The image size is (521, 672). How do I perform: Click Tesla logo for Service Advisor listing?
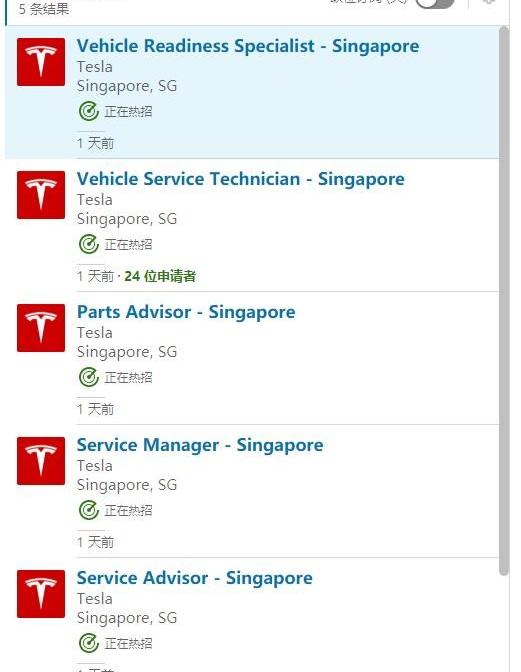point(41,594)
